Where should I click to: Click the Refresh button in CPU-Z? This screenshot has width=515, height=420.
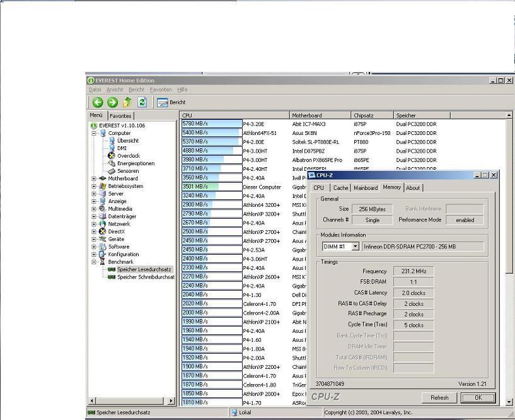[439, 398]
